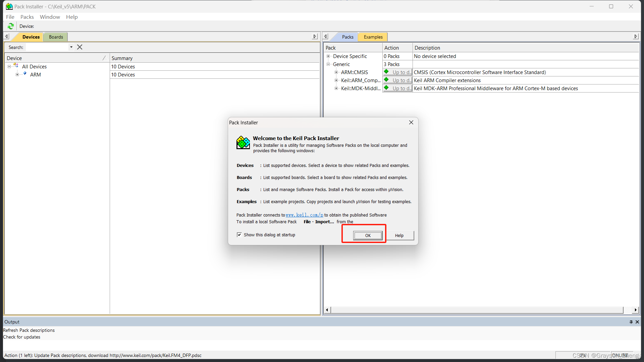Click green diamond icon for ARM::CMSIS

(386, 72)
